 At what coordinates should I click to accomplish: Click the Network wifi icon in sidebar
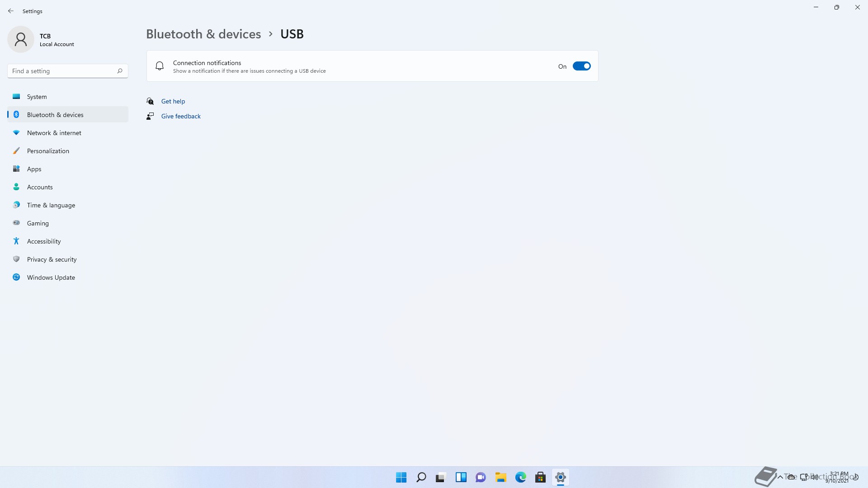[16, 132]
